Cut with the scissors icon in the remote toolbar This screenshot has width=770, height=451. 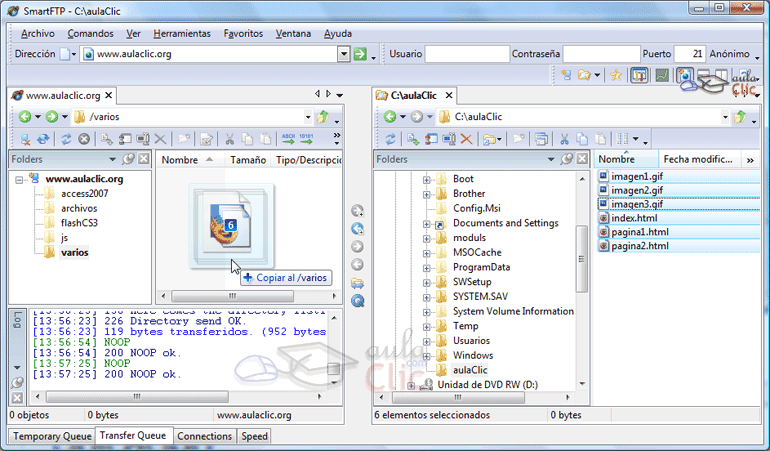click(x=229, y=140)
